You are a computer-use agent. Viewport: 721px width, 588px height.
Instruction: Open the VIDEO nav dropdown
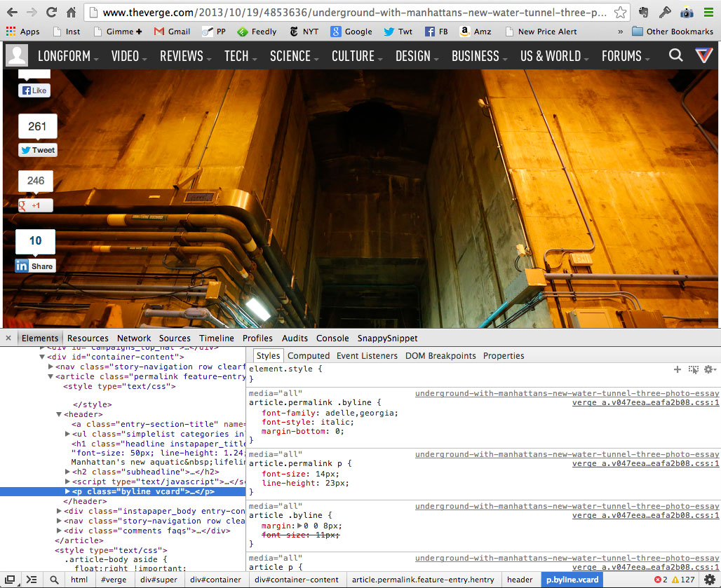[x=129, y=56]
